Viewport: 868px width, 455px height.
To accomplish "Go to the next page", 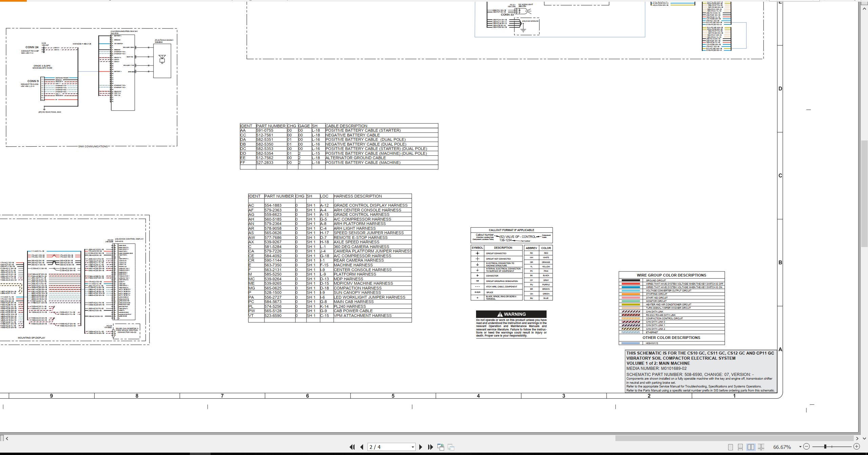I will pos(420,447).
